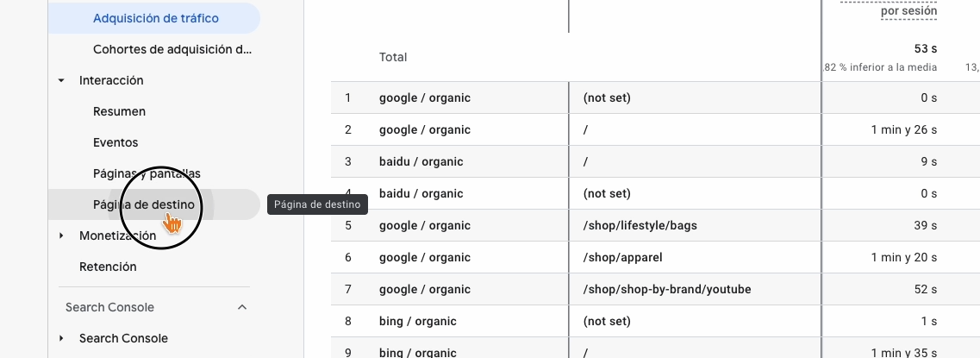Collapse the Search Console group chevron

(242, 307)
